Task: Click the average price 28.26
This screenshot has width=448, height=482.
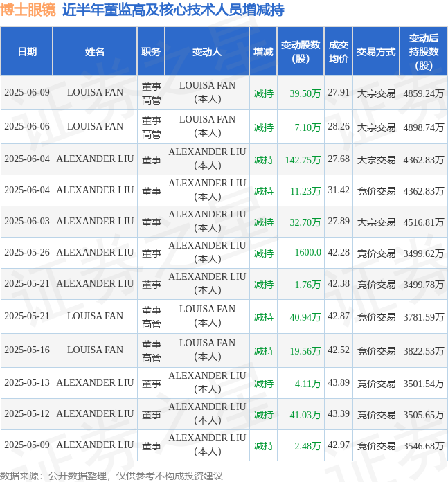Action: [x=339, y=126]
